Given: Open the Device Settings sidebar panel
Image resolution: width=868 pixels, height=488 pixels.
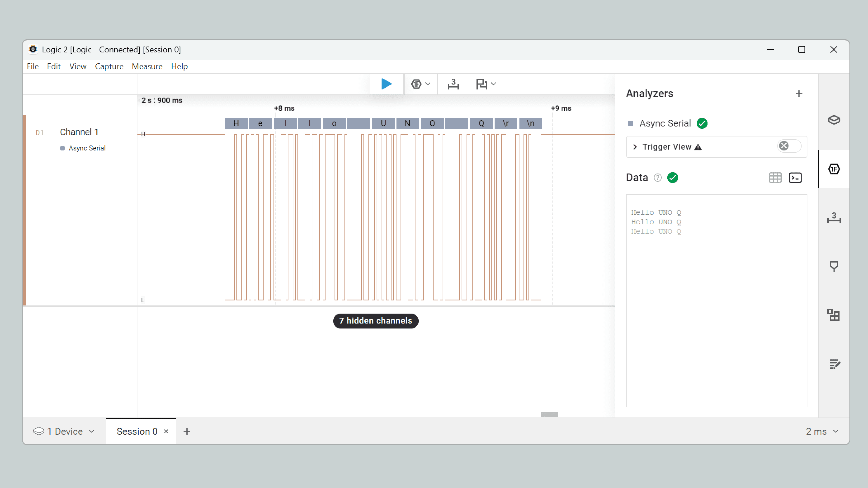Looking at the screenshot, I should (x=834, y=120).
